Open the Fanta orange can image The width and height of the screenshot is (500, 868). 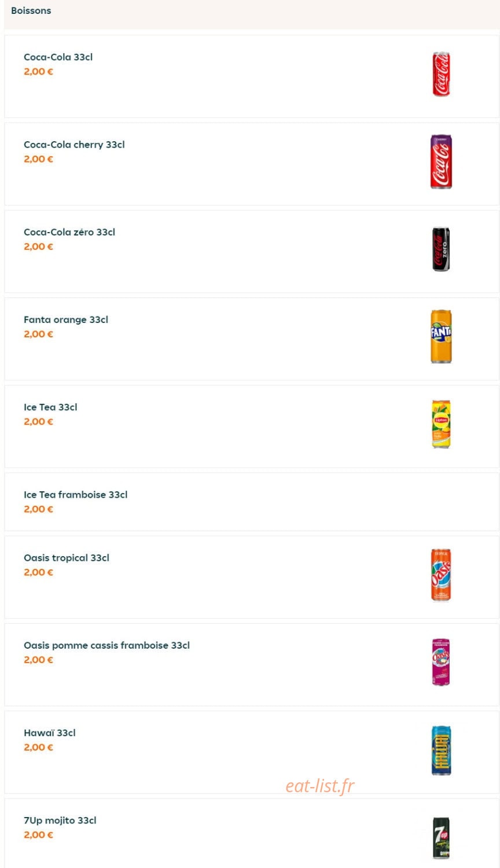click(441, 336)
